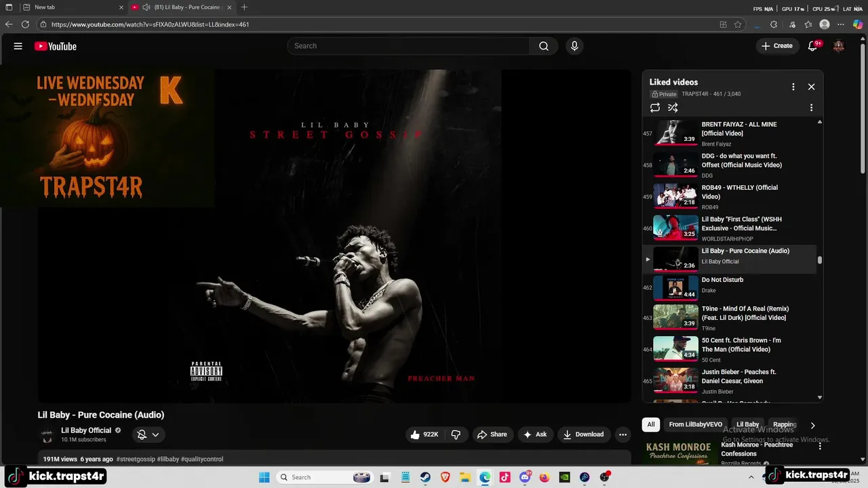868x488 pixels.
Task: Open more actions under the video
Action: (x=623, y=434)
